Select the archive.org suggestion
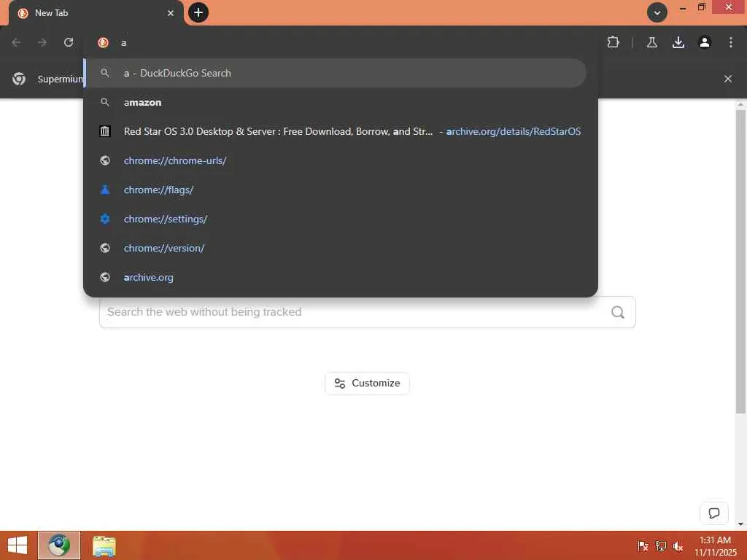This screenshot has width=747, height=560. tap(336, 277)
